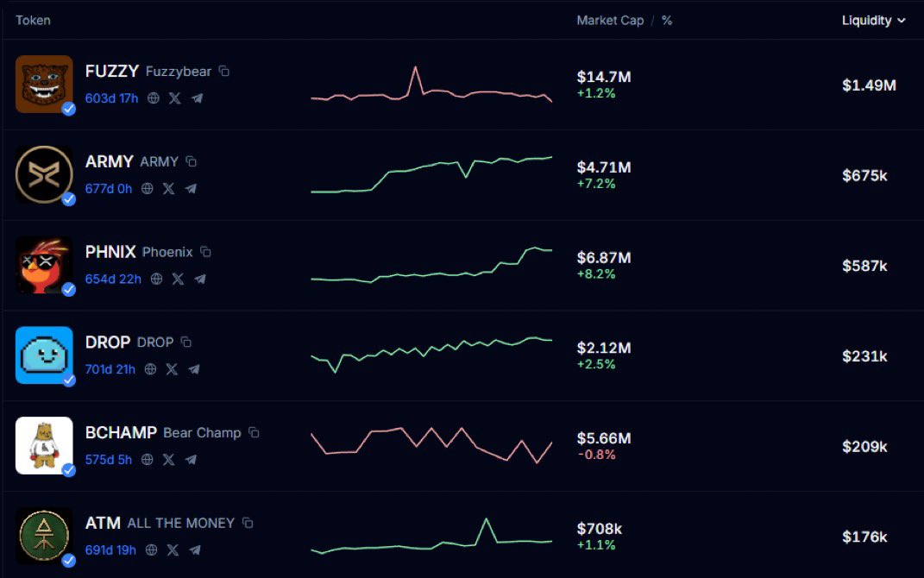Open the FUZZY bear logo thumbnail

point(44,85)
